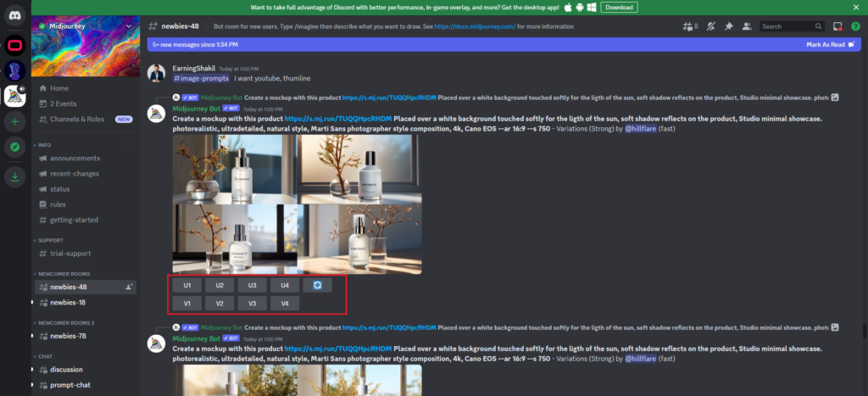The width and height of the screenshot is (868, 396).
Task: Add a server with the plus icon
Action: pyautogui.click(x=15, y=121)
